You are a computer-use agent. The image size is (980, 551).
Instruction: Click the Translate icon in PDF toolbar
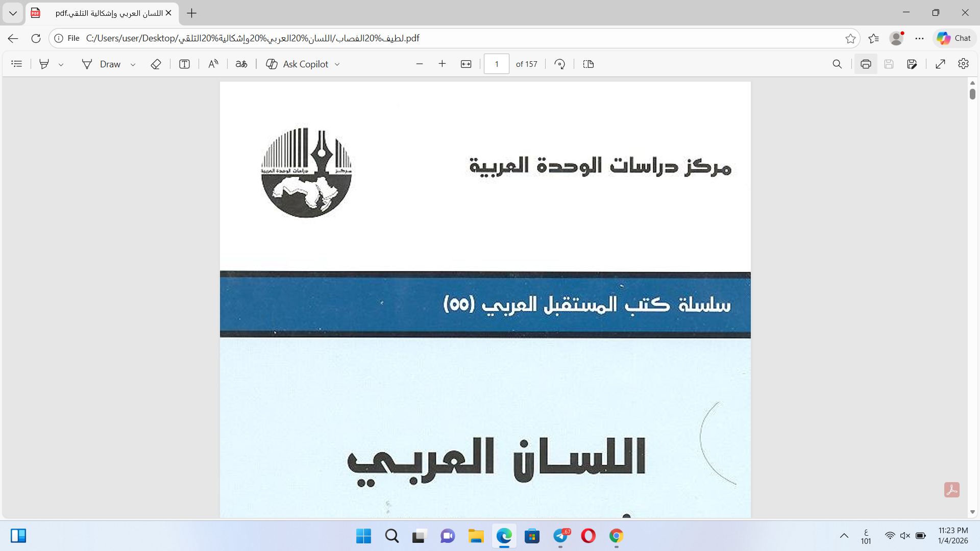click(x=241, y=64)
